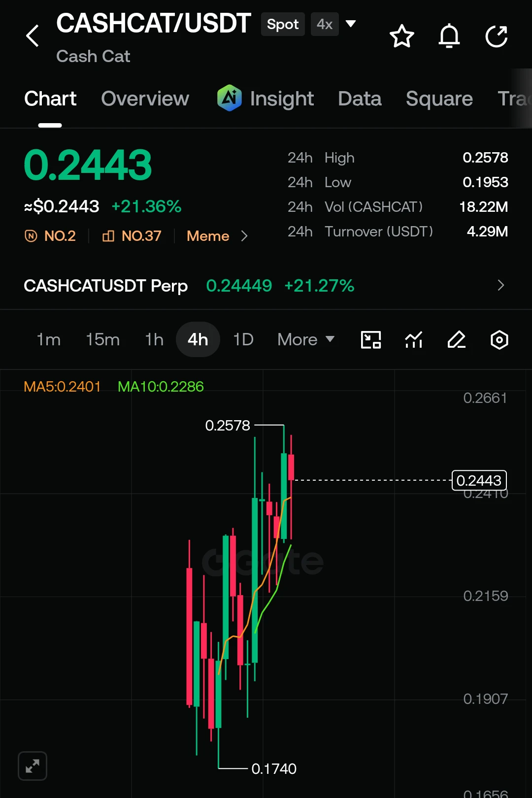
Task: Tap the Turnover value 4.29M
Action: [x=487, y=232]
